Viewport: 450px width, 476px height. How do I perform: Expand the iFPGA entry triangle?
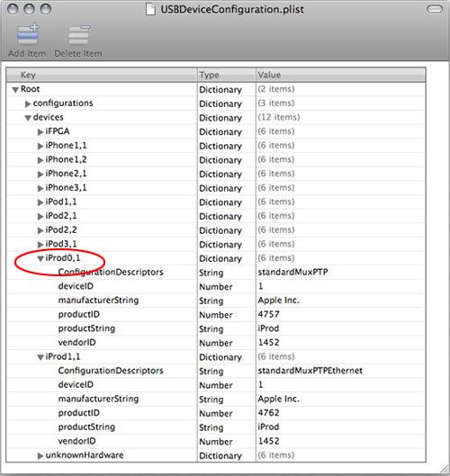click(40, 132)
